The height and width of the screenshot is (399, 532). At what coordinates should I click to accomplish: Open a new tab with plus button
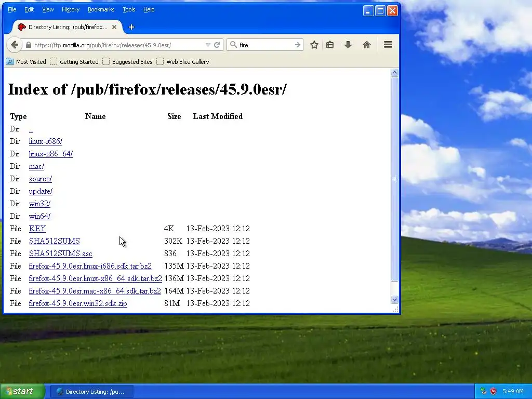coord(131,27)
